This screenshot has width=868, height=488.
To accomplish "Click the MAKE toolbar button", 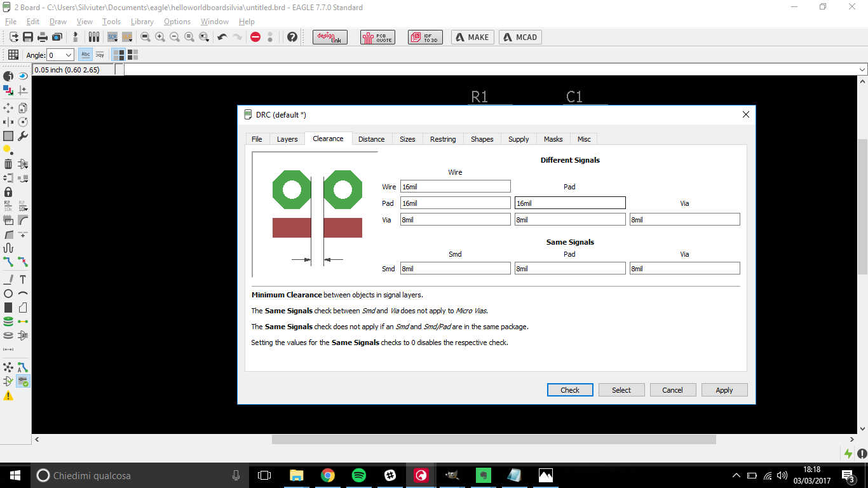I will 472,37.
